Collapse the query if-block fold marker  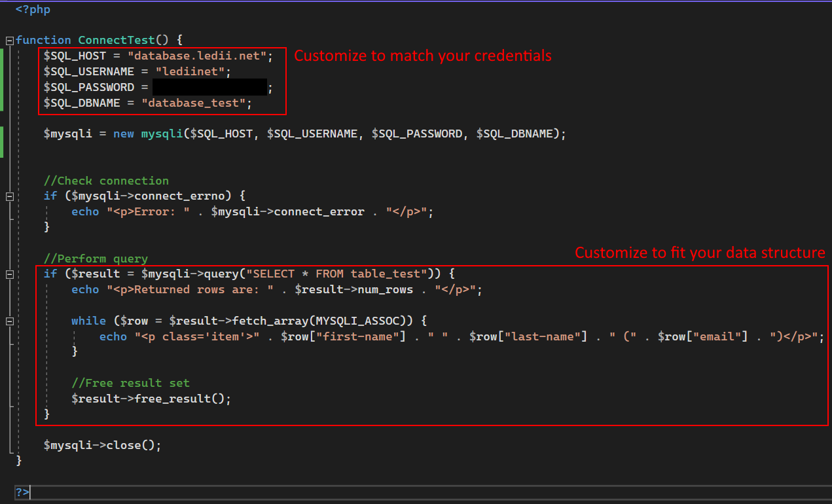[9, 274]
